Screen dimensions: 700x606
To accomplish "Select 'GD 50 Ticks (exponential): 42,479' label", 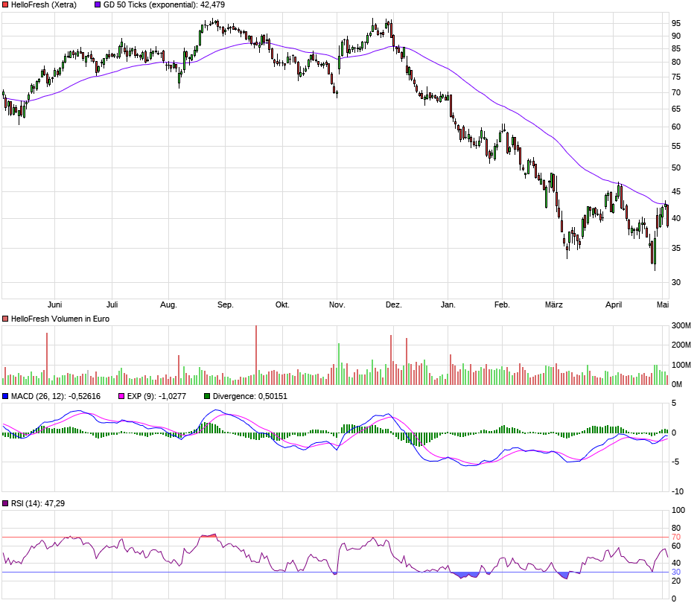I will 164,5.
